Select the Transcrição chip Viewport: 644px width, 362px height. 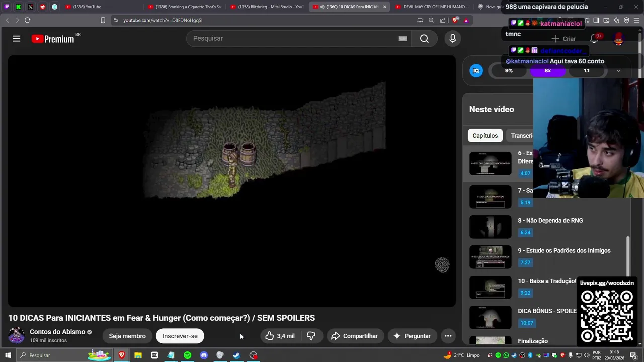coord(522,136)
